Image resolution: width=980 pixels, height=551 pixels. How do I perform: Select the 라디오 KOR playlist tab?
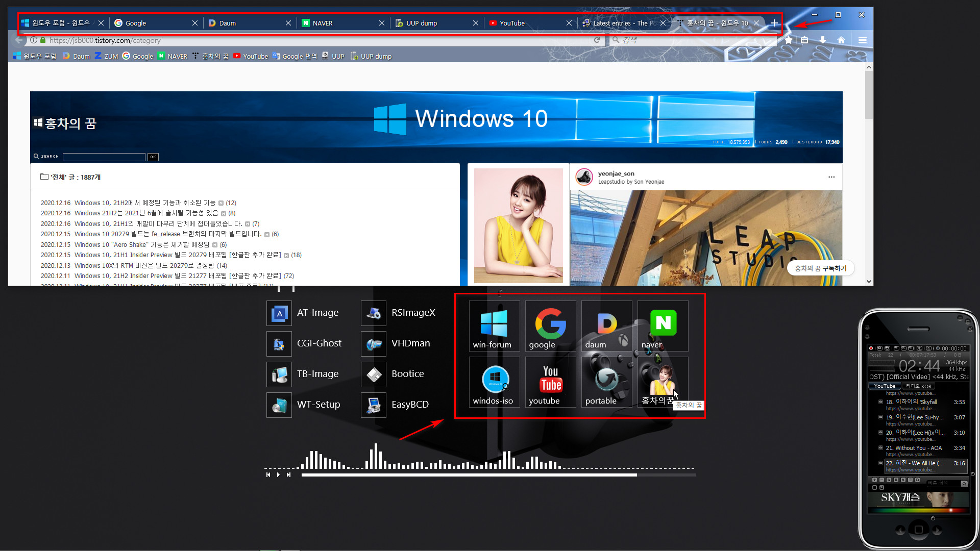tap(919, 386)
